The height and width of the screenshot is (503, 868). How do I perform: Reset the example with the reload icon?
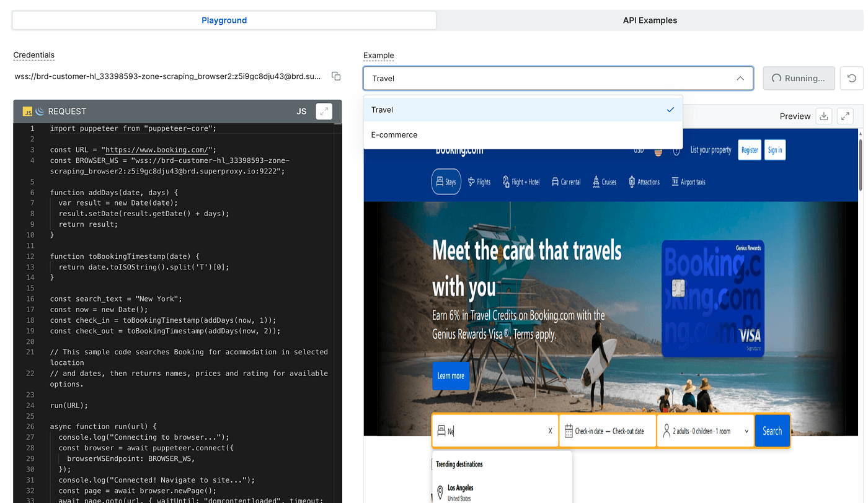pos(851,79)
